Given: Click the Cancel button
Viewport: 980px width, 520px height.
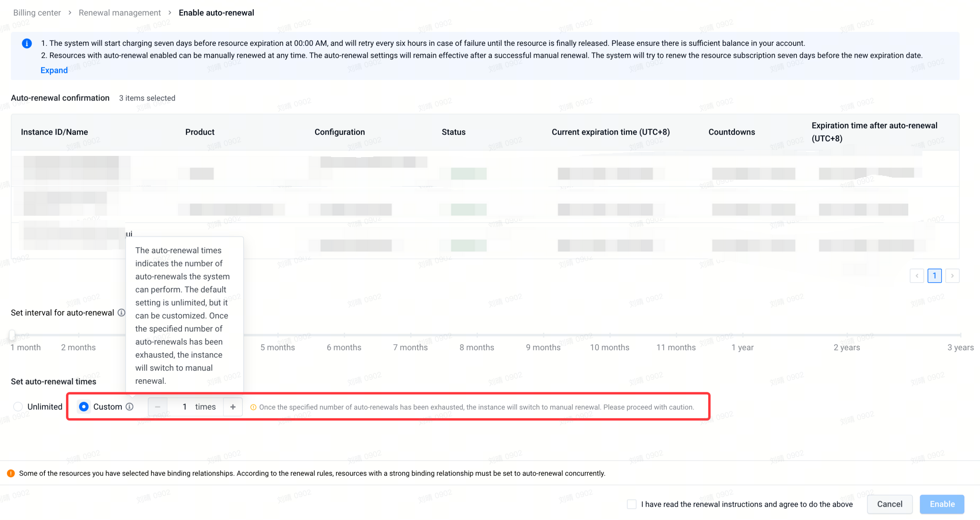Looking at the screenshot, I should (889, 504).
